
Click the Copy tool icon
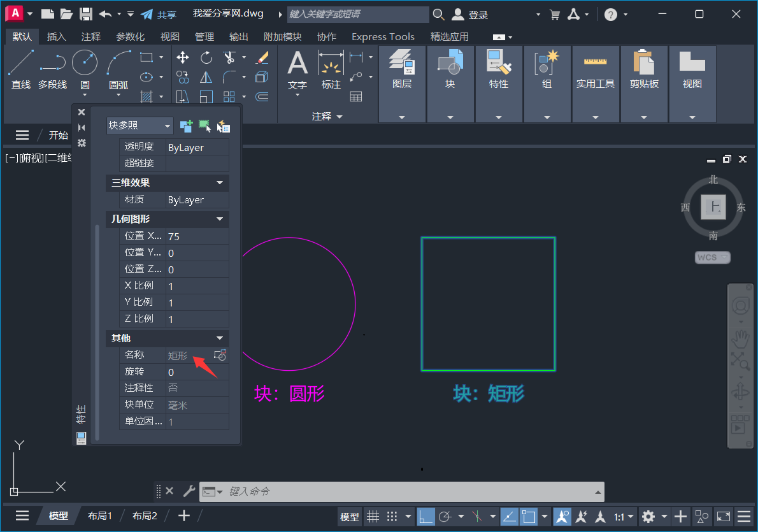click(x=183, y=77)
